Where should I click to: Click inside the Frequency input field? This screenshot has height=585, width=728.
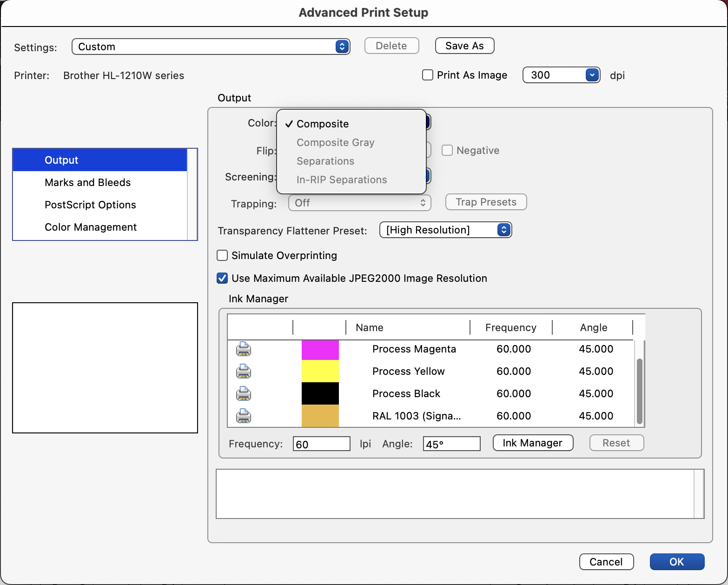click(x=321, y=444)
